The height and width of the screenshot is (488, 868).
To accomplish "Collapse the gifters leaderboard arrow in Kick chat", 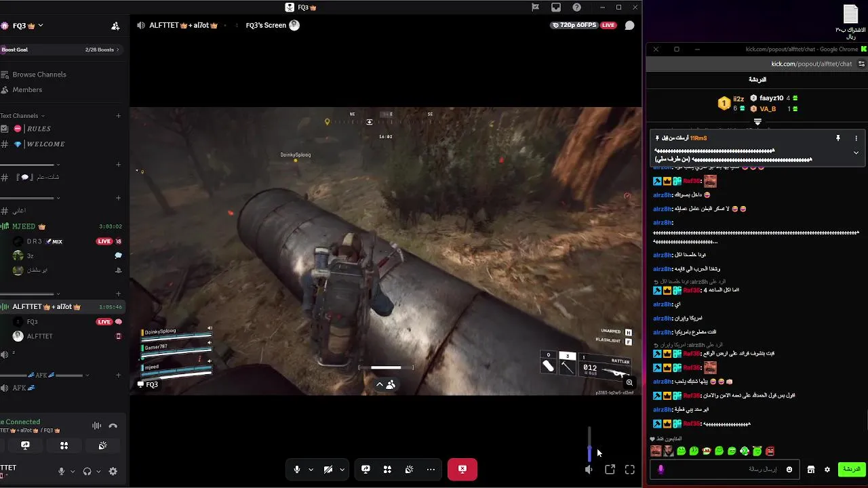I will pos(757,122).
